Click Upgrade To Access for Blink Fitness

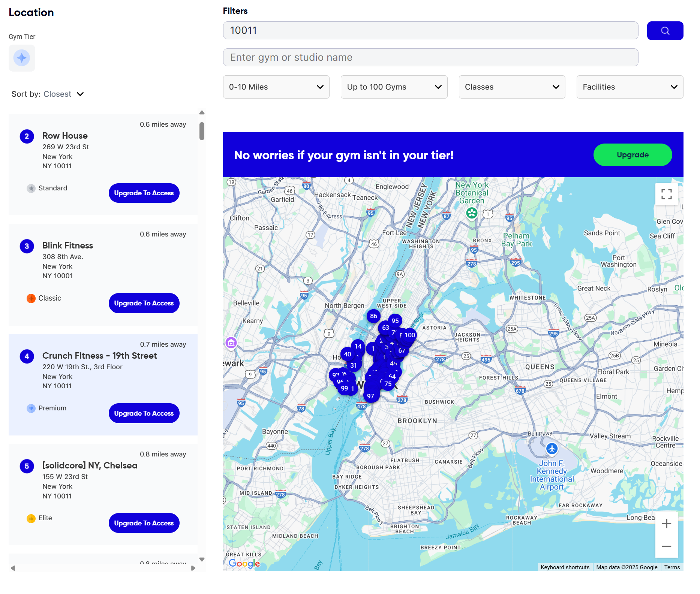(144, 303)
